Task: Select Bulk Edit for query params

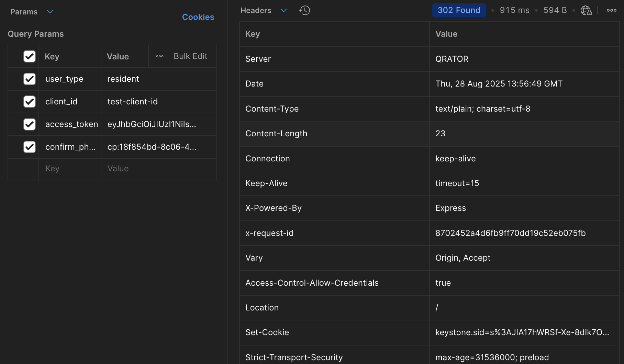Action: (190, 56)
